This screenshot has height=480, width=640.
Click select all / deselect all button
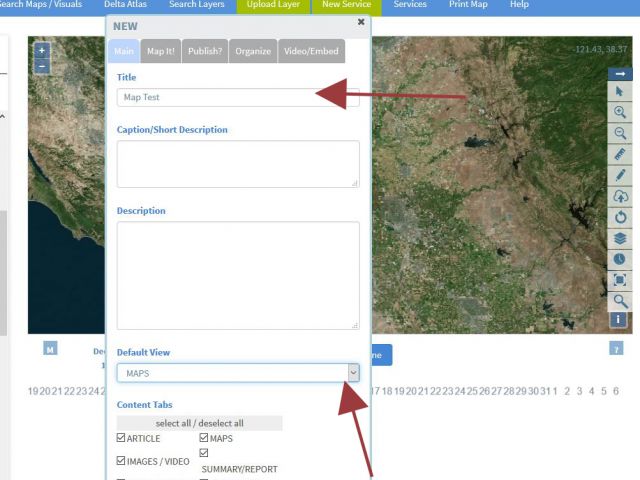point(199,423)
